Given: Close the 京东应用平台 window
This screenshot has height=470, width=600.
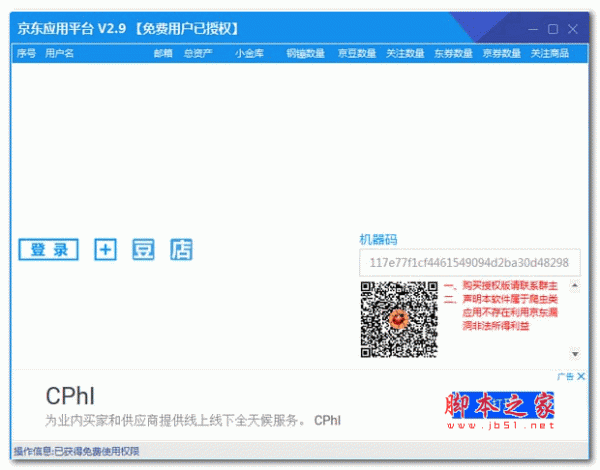Looking at the screenshot, I should (573, 29).
